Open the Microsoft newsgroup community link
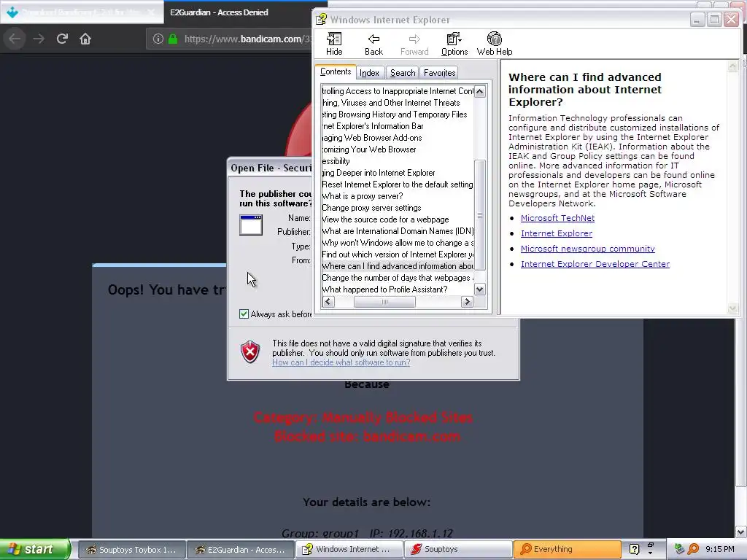Image resolution: width=747 pixels, height=560 pixels. point(587,249)
